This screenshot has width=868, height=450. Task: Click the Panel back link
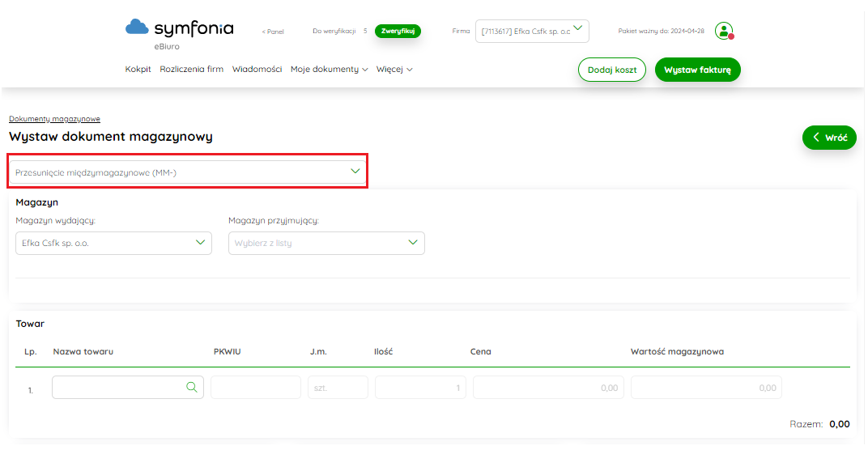click(273, 32)
